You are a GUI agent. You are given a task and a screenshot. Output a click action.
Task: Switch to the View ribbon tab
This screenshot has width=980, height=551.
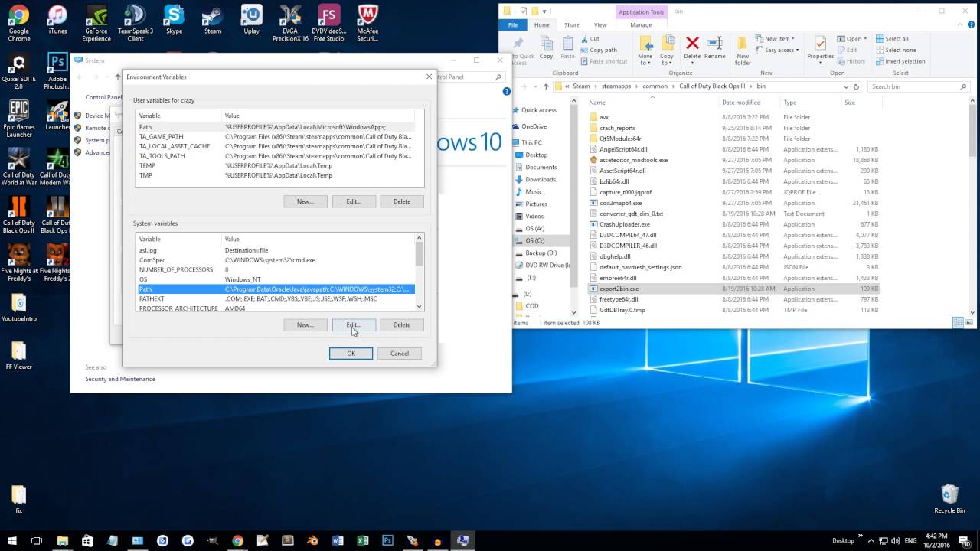click(x=600, y=25)
